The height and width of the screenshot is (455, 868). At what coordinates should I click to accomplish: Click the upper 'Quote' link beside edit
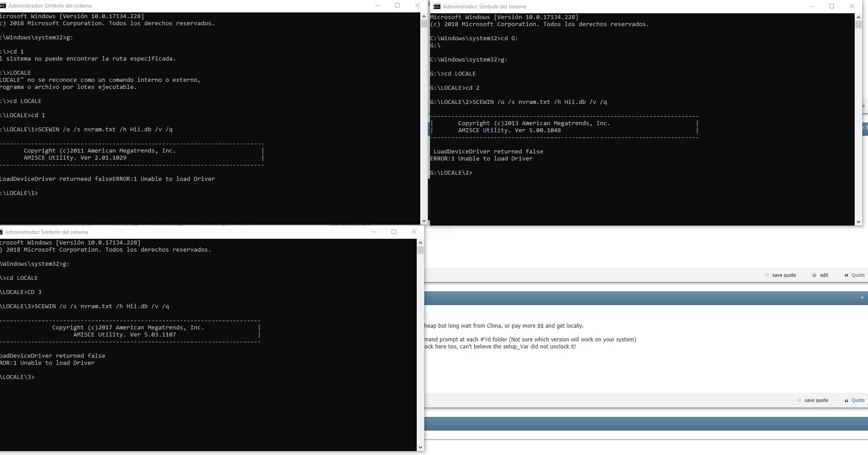pyautogui.click(x=858, y=275)
